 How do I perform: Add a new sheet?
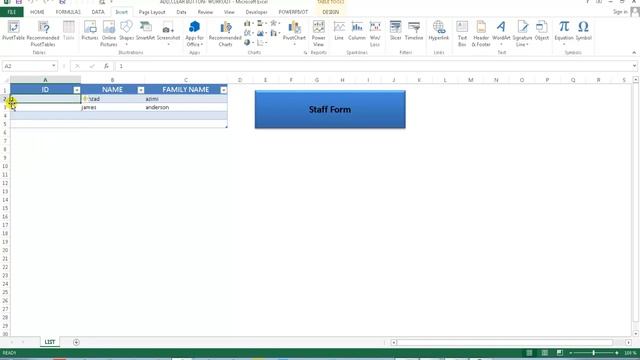[76, 342]
